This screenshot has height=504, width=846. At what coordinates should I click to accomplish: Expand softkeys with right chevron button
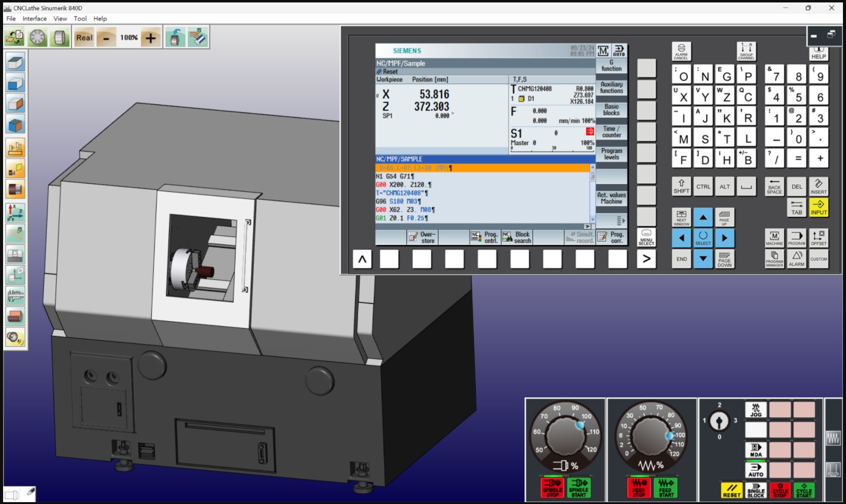pos(646,260)
